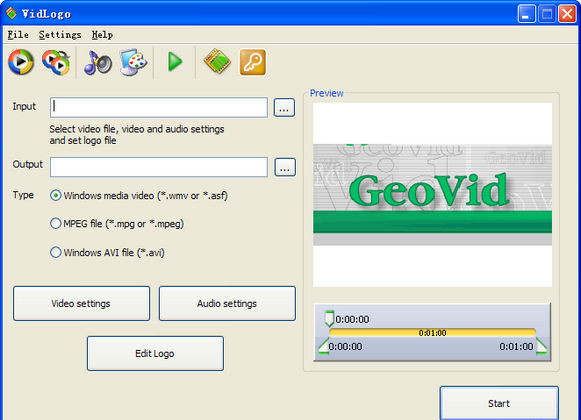Click the batch video files toolbar icon
Screen dimensions: 581x420
tap(56, 62)
